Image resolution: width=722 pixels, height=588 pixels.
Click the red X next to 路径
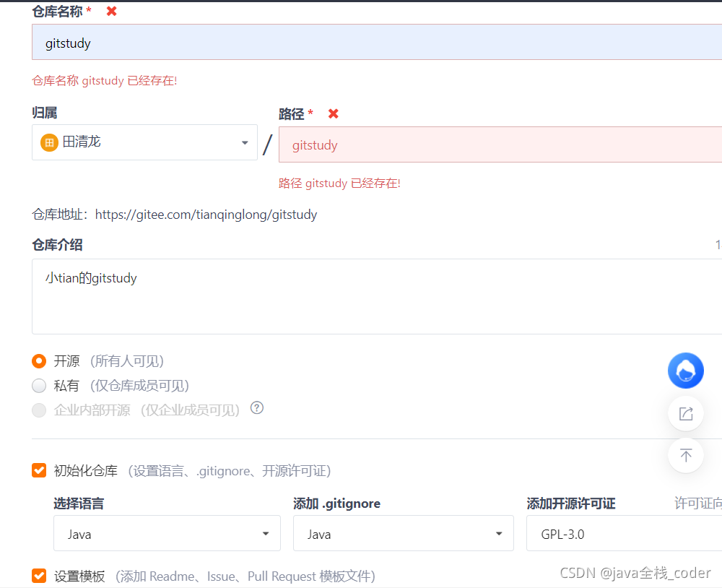pos(334,113)
